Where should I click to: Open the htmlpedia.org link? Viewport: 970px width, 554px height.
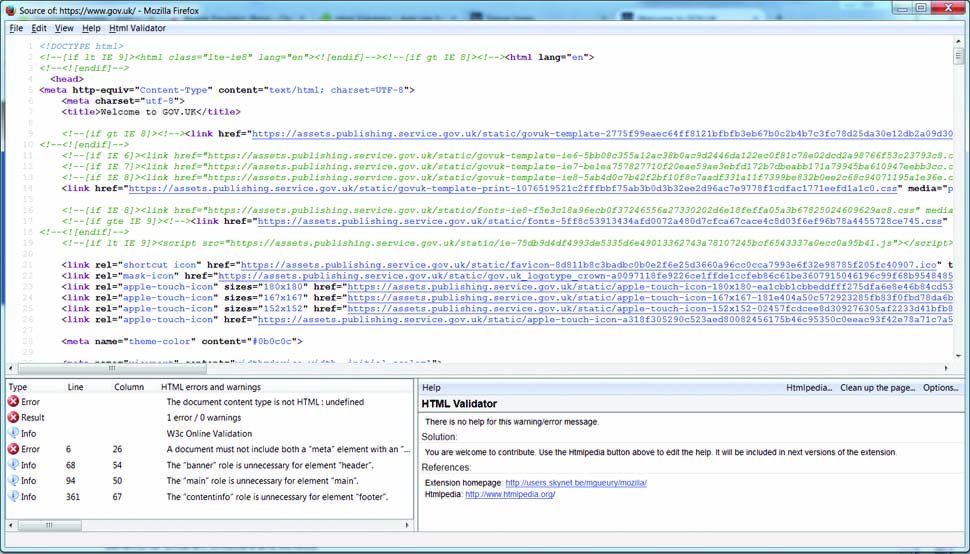pyautogui.click(x=510, y=495)
